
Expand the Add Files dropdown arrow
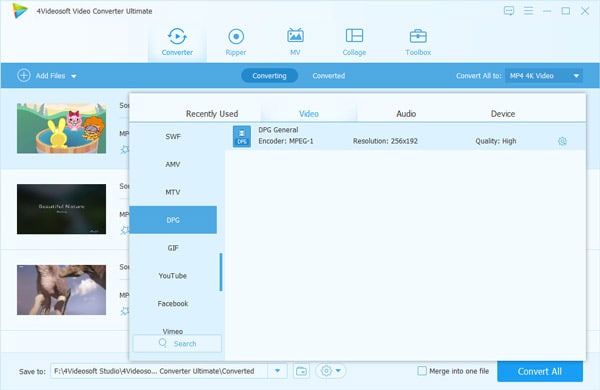[x=74, y=76]
